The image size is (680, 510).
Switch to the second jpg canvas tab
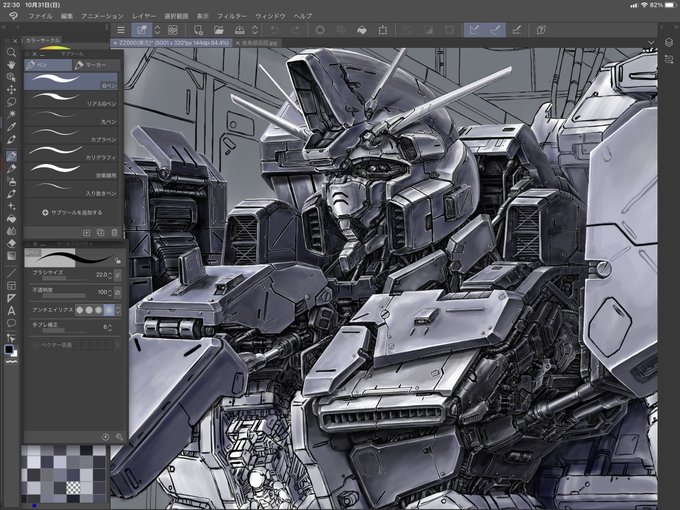pyautogui.click(x=257, y=43)
